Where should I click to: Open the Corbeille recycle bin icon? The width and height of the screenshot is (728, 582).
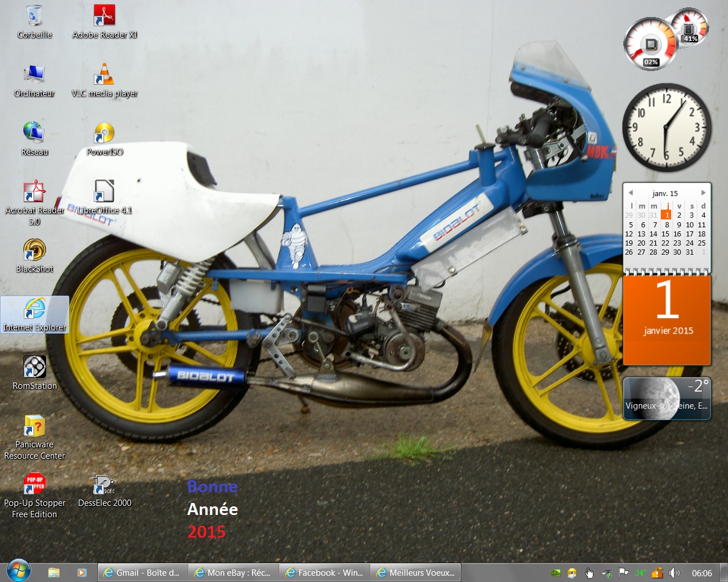pos(35,22)
